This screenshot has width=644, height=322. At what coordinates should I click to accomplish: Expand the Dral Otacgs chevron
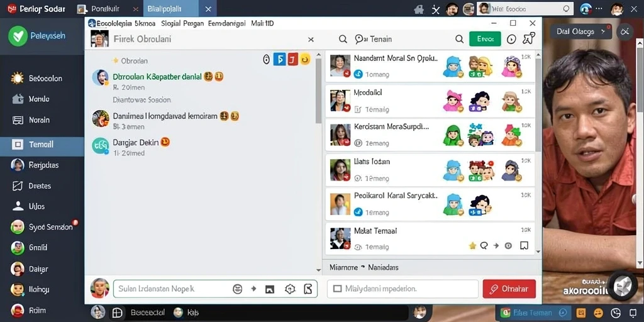tap(603, 31)
